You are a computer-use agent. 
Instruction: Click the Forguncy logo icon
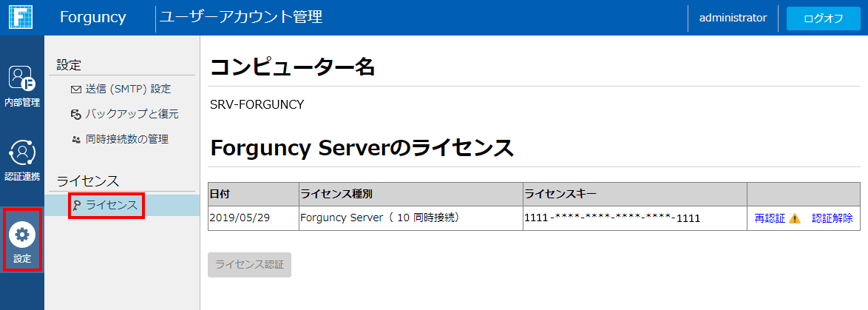pyautogui.click(x=21, y=17)
